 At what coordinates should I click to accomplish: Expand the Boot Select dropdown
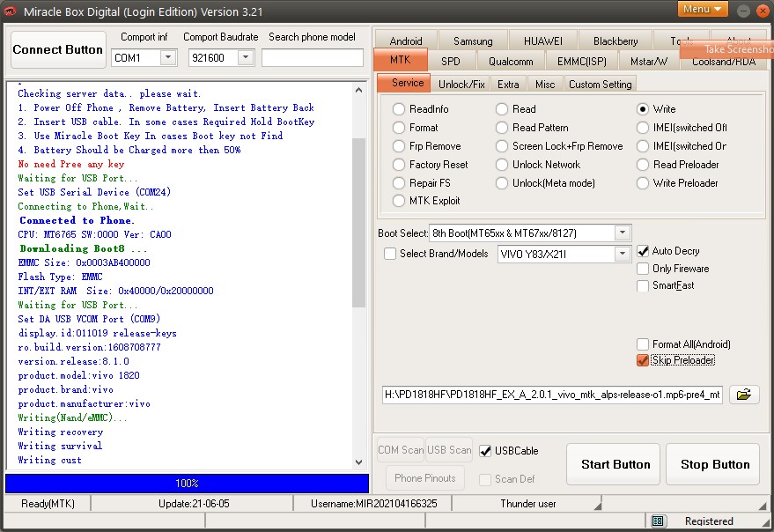(623, 233)
